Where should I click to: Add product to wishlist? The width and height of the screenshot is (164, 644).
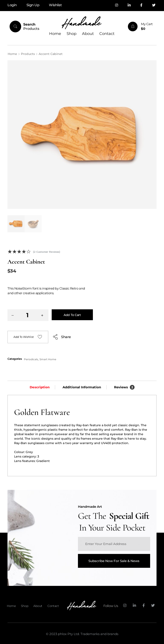[x=28, y=337]
